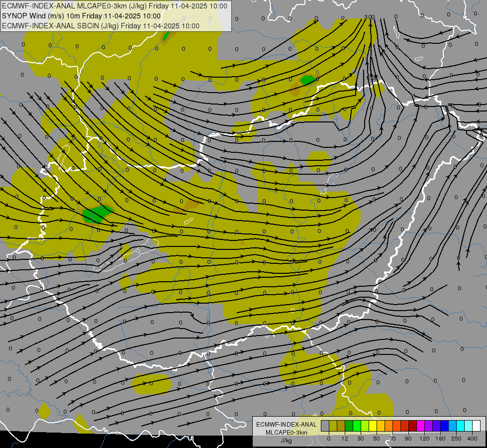Image resolution: width=487 pixels, height=448 pixels.
Task: Click the 'J/kg' legend unit label
Action: point(287,441)
